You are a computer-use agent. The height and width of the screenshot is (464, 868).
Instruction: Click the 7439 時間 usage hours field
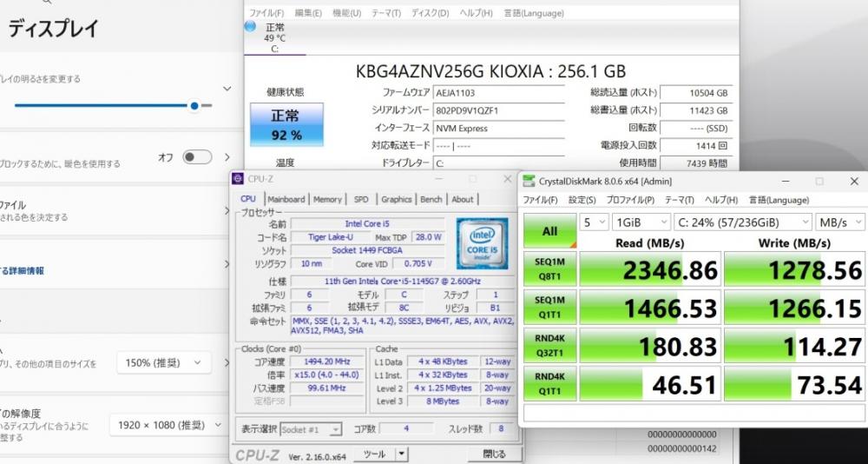pyautogui.click(x=696, y=163)
